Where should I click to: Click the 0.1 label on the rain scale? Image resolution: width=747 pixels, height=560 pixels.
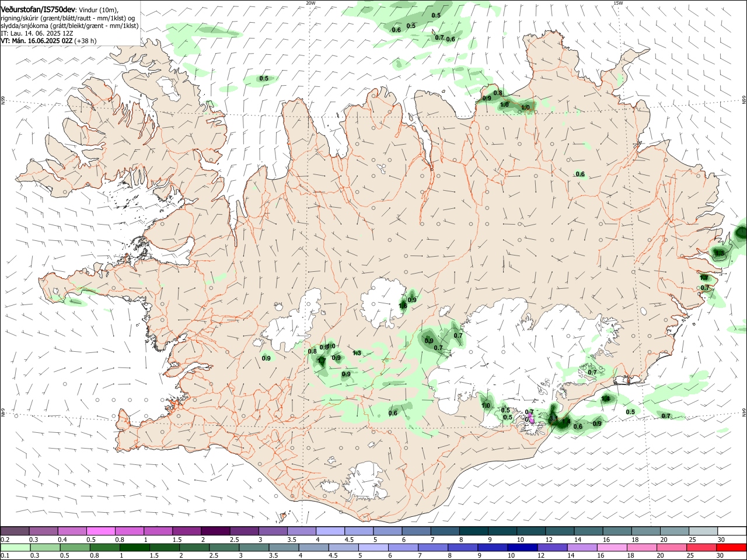click(4, 556)
